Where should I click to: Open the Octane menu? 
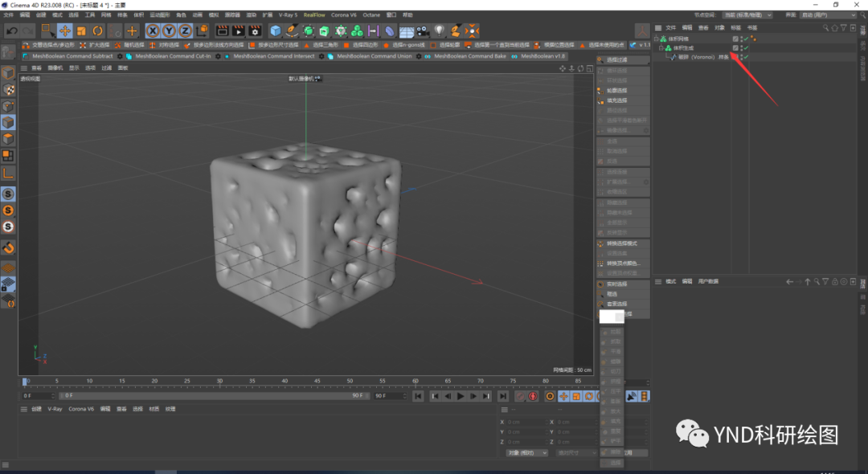(371, 15)
